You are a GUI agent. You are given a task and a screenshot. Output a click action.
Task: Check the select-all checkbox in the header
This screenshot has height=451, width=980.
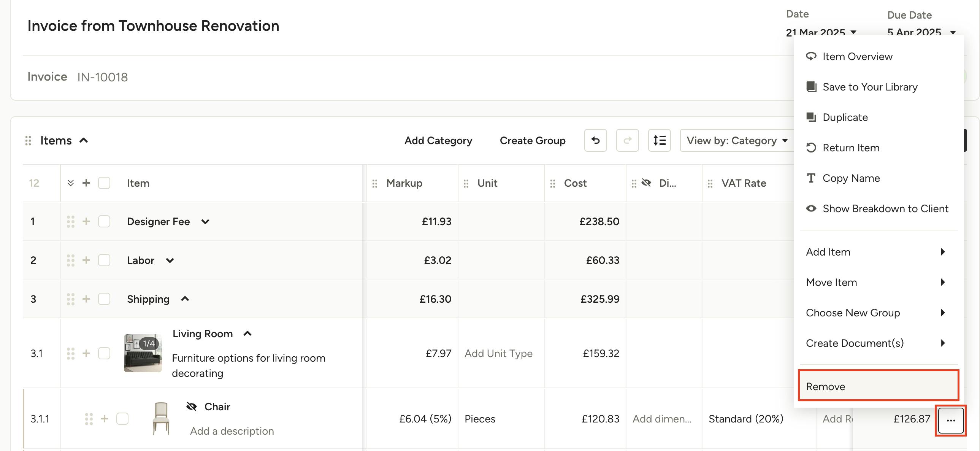coord(104,183)
